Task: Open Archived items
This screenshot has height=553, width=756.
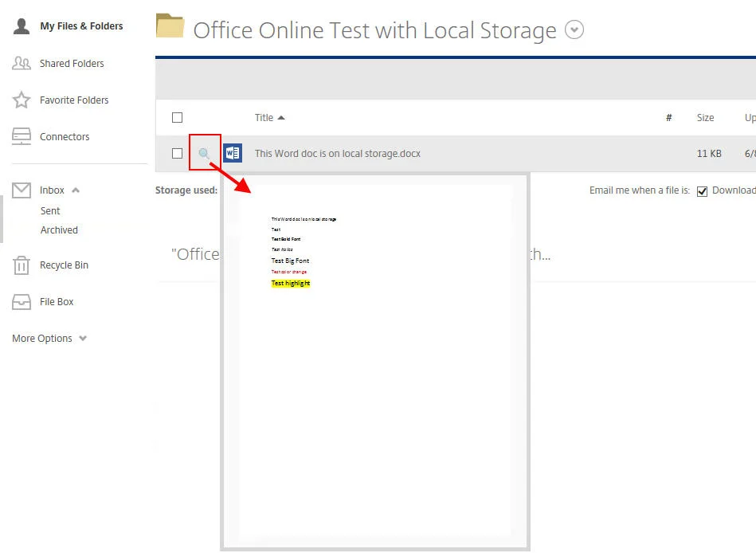Action: point(59,230)
